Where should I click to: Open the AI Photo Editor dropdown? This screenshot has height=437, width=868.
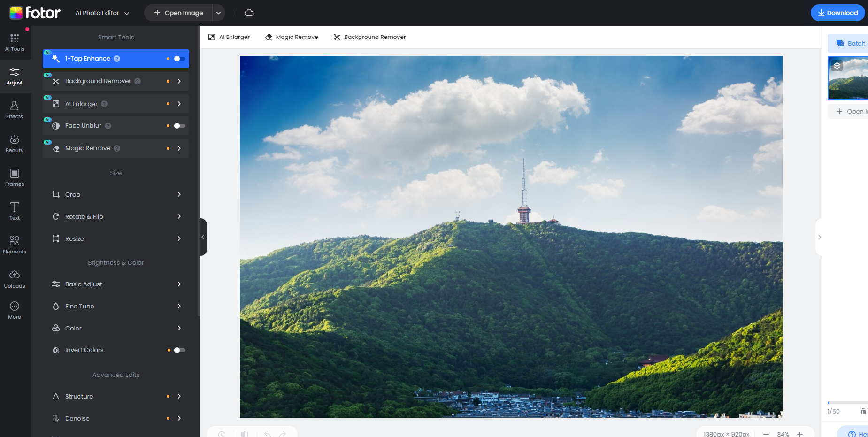[101, 13]
